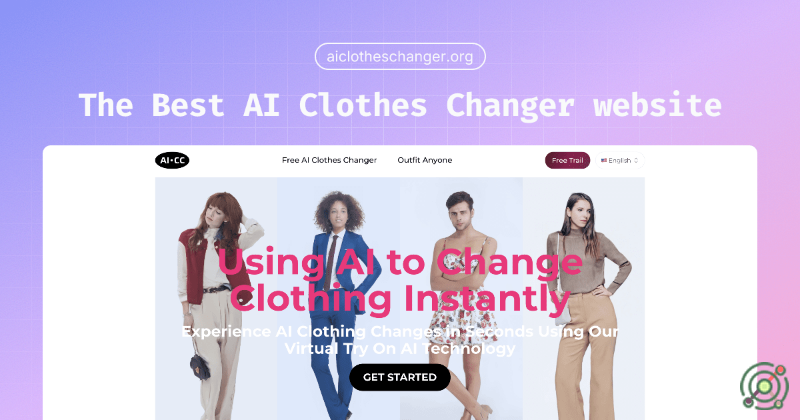Click the Free Trail button

pos(567,160)
